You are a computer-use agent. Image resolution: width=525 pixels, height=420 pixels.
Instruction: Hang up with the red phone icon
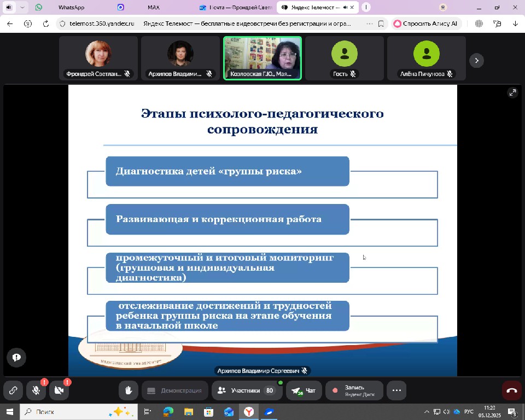pos(512,390)
